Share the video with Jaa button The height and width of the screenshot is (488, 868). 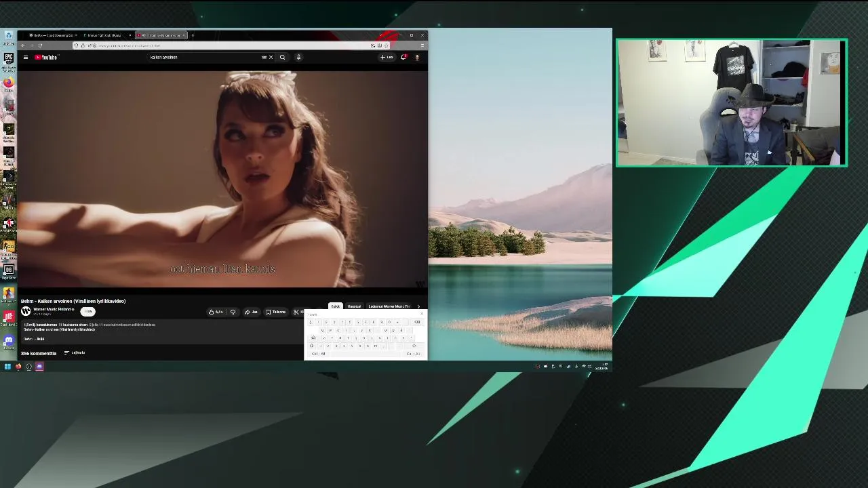click(251, 312)
